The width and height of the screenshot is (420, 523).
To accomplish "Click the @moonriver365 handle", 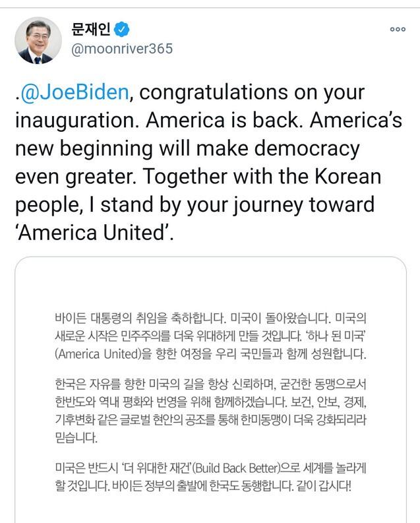I will [x=121, y=50].
